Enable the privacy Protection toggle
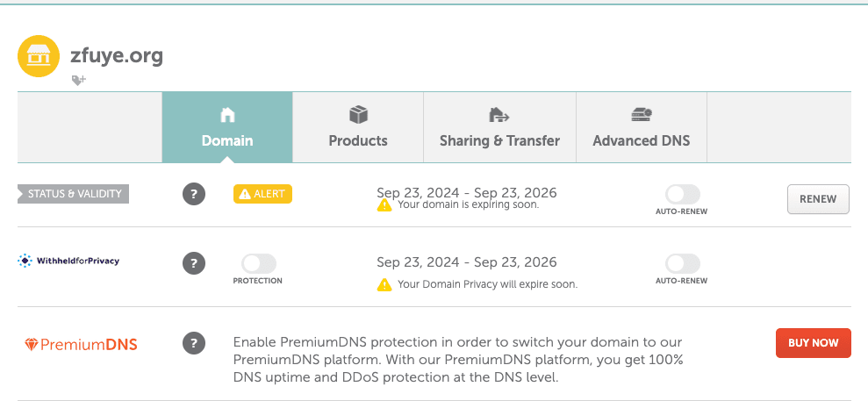This screenshot has height=401, width=868. [259, 263]
